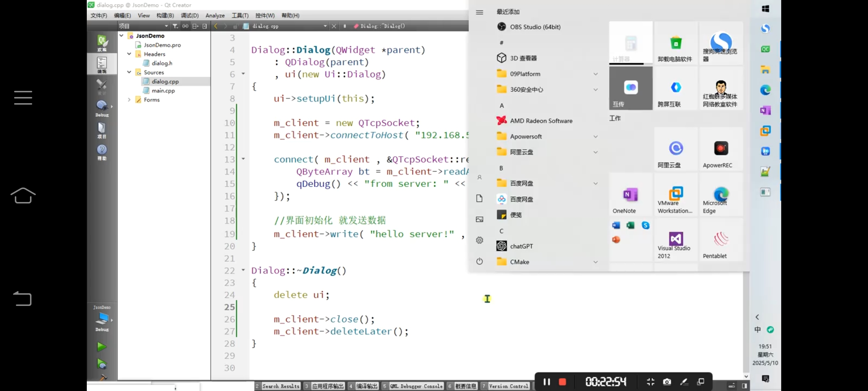Collapse the Sources folder in the project tree

(129, 72)
